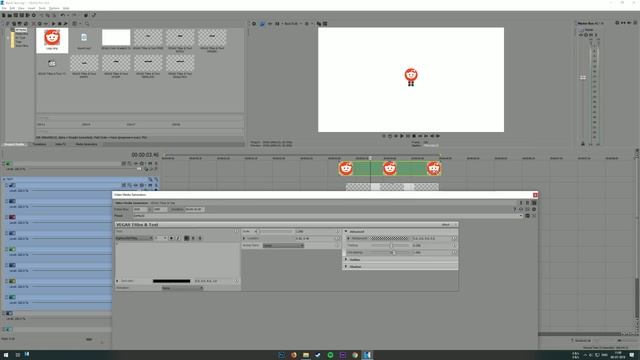Screen dimensions: 640x360
Task: Click the Line spacing slider handle
Action: pos(394,253)
